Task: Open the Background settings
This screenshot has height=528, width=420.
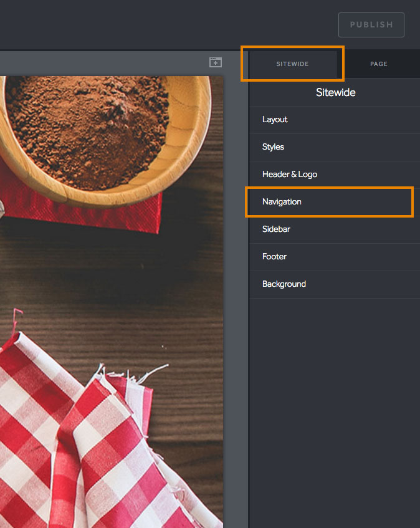Action: pyautogui.click(x=335, y=284)
